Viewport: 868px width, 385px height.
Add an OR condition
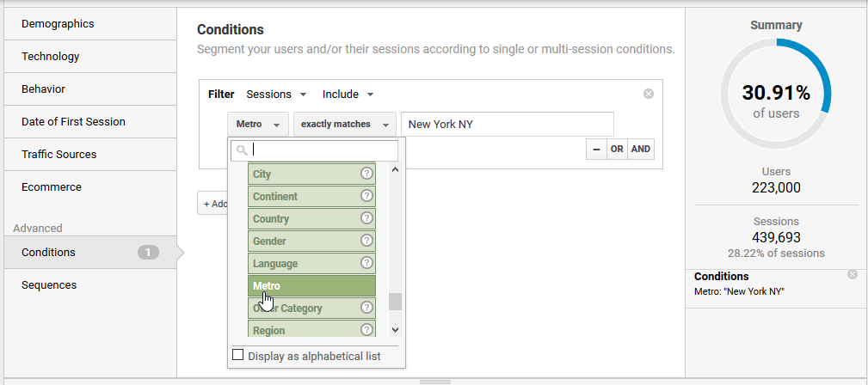[x=617, y=149]
